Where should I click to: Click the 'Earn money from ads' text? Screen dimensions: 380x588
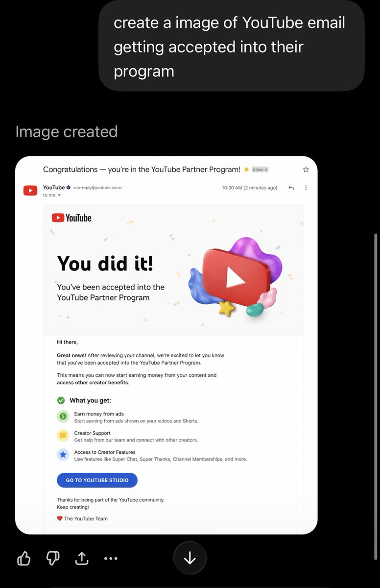[99, 414]
